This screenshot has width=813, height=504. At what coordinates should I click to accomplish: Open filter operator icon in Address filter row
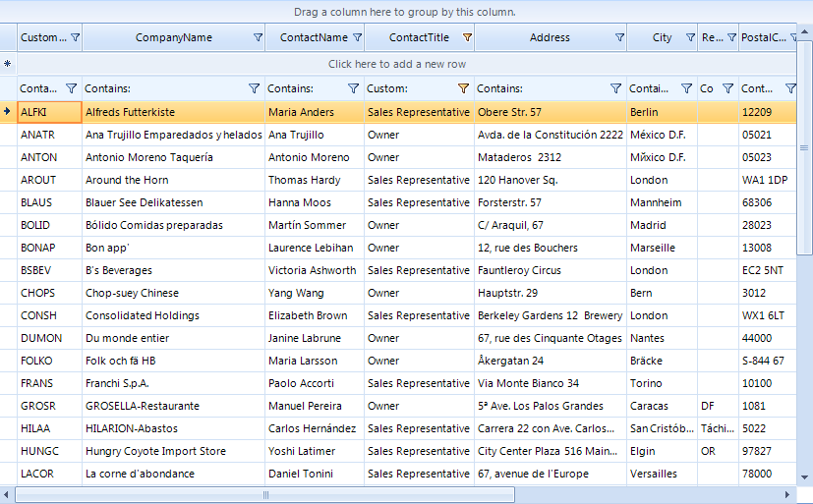[615, 88]
